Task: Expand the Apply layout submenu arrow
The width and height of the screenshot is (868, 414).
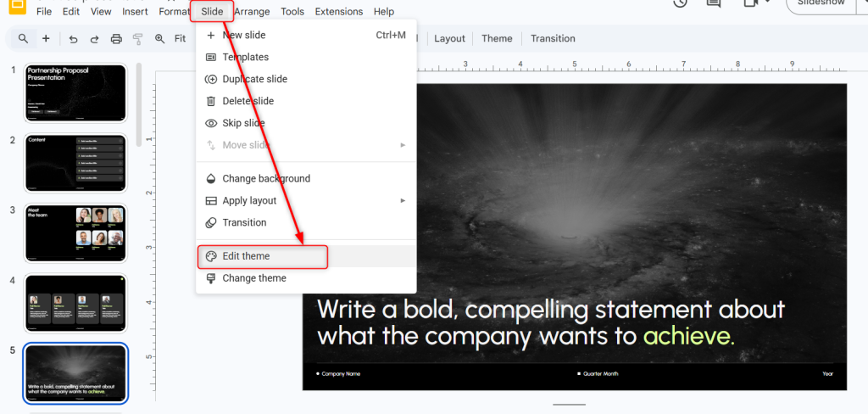Action: coord(403,200)
